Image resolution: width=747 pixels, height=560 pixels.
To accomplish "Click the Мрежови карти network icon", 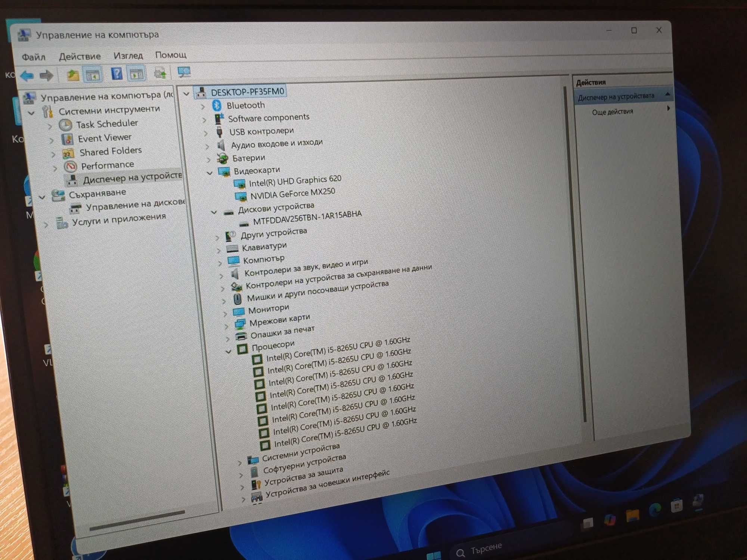I will 240,323.
